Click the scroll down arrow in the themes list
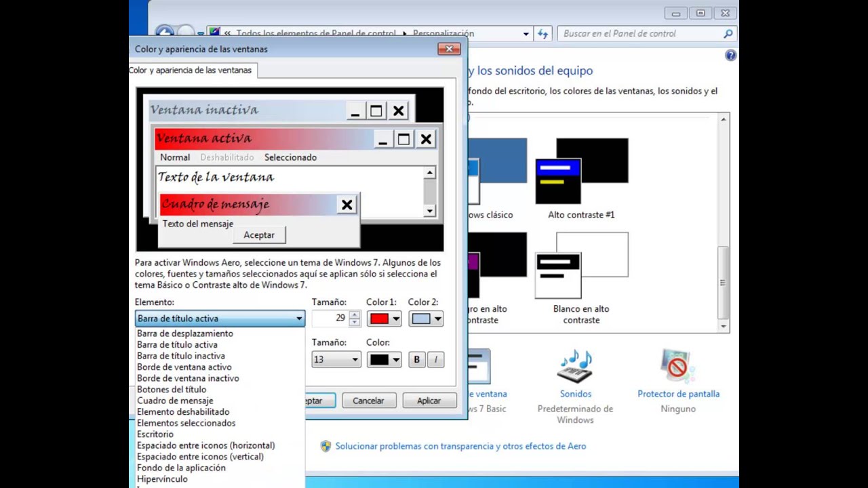Screen dimensions: 868x488 pos(724,326)
